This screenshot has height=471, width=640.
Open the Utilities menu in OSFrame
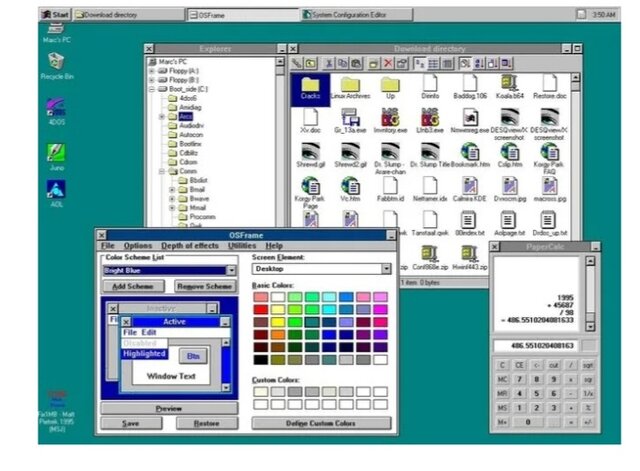coord(242,246)
